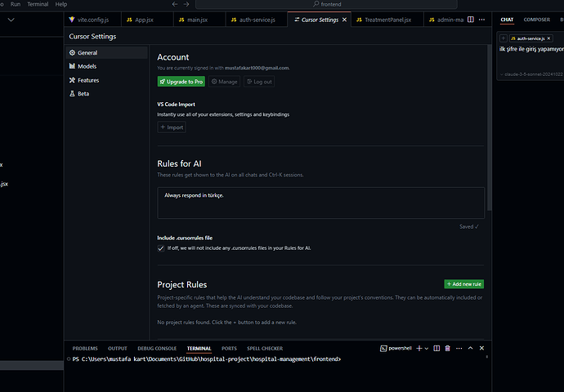Open the OUTPUT panel tab

[117, 348]
